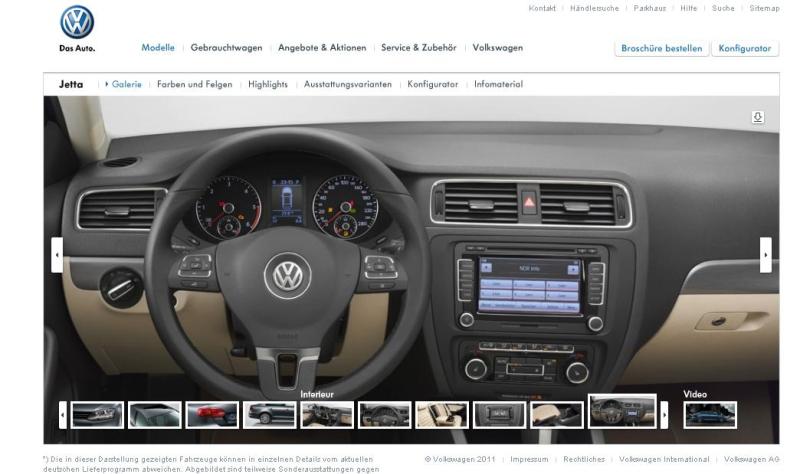Select the radio console thumbnail
Screen dimensions: 800x474
[x=499, y=415]
